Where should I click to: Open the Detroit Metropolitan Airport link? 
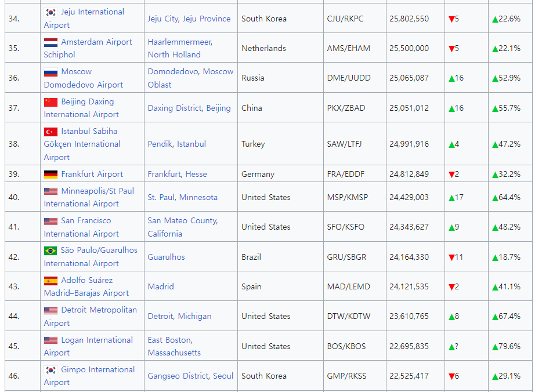pyautogui.click(x=90, y=317)
